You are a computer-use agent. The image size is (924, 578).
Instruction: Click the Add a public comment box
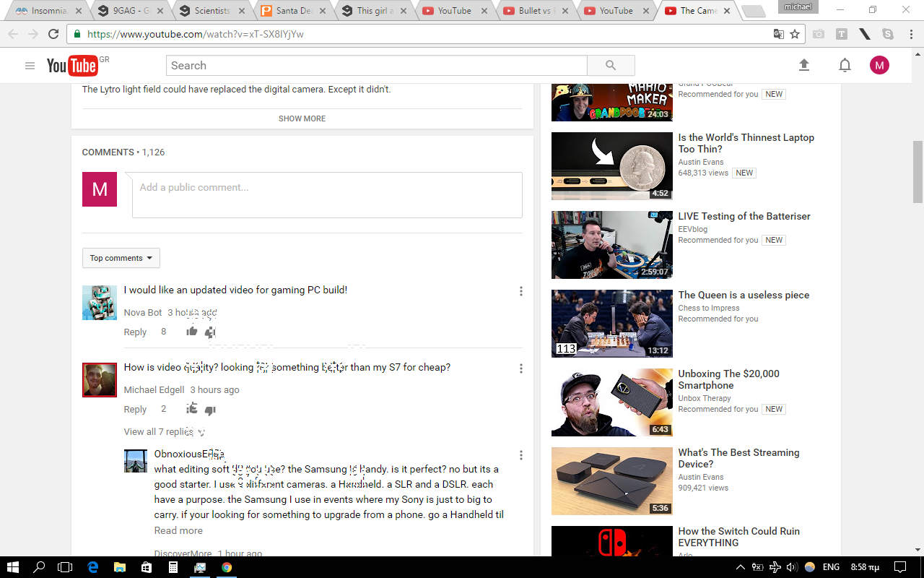click(327, 194)
